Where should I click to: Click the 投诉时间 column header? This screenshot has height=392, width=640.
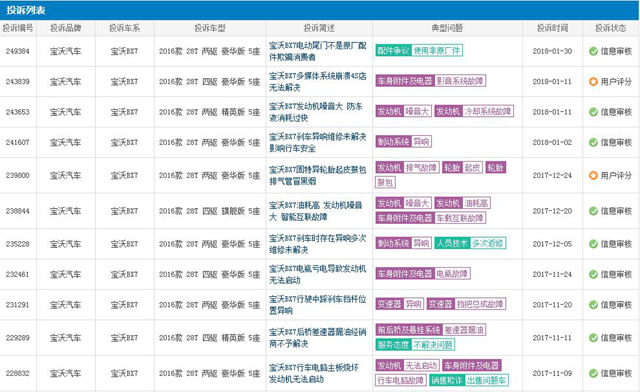[x=552, y=28]
